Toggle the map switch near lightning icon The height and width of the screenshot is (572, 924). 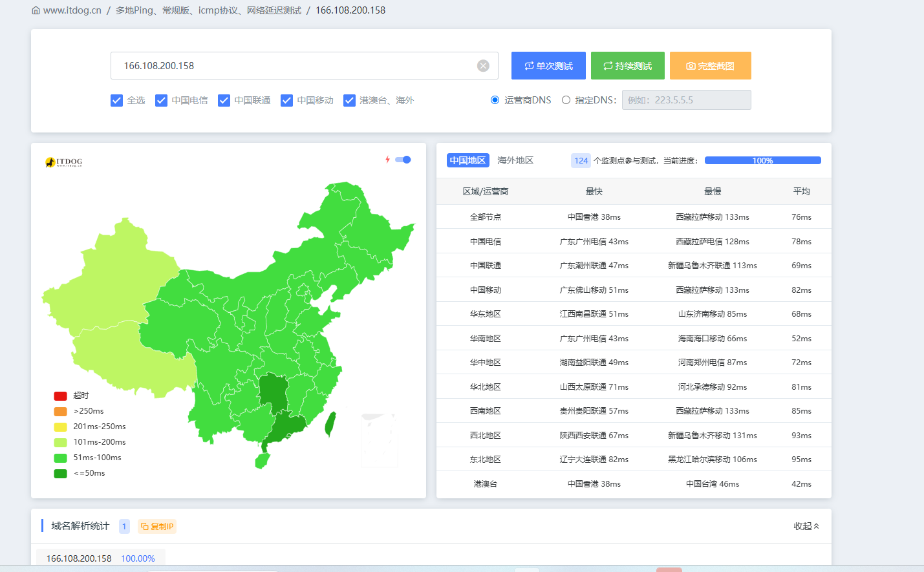[403, 160]
